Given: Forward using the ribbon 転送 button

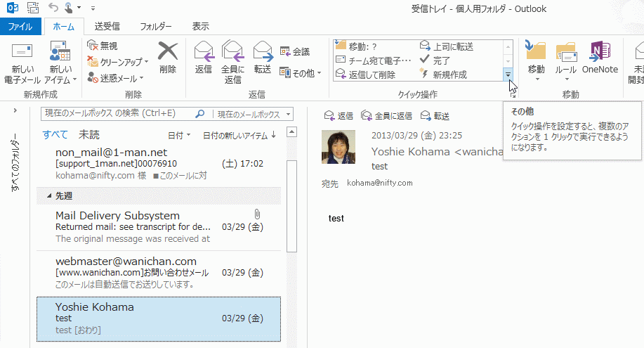Looking at the screenshot, I should (263, 58).
